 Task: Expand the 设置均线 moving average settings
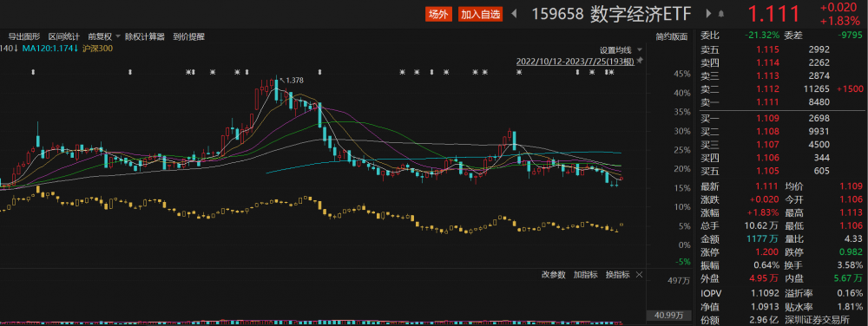(x=621, y=49)
